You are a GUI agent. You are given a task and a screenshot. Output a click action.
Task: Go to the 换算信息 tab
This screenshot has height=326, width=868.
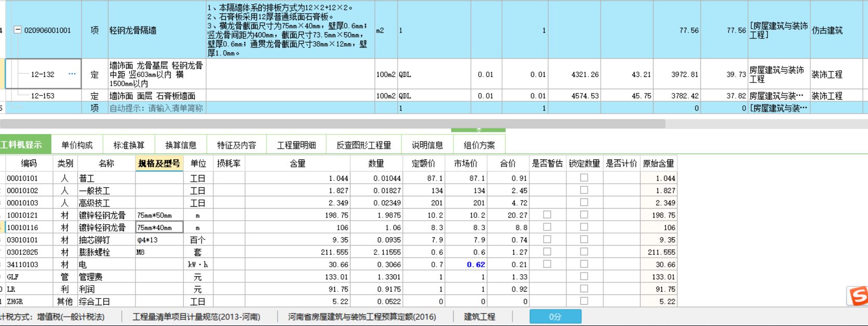click(x=181, y=145)
